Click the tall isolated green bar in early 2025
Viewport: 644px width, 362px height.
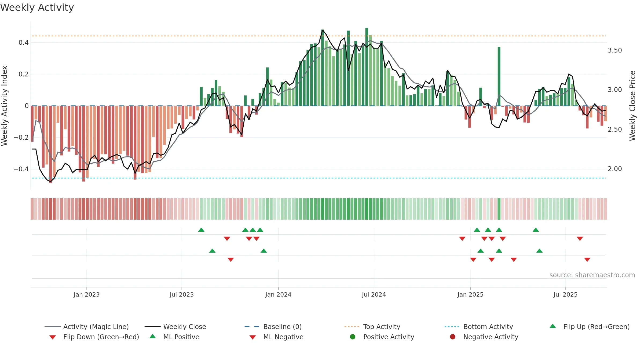click(x=499, y=76)
